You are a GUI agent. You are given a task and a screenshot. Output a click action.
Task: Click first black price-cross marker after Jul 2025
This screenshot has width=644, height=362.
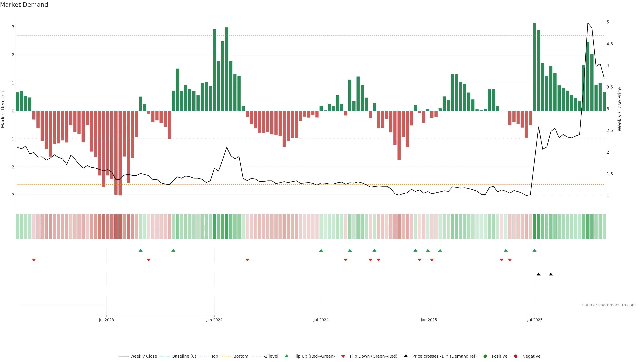tap(539, 274)
